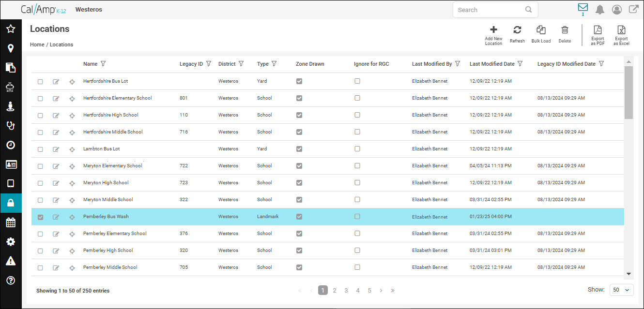Open the stethoscope diagnostics sidebar icon

click(x=11, y=126)
